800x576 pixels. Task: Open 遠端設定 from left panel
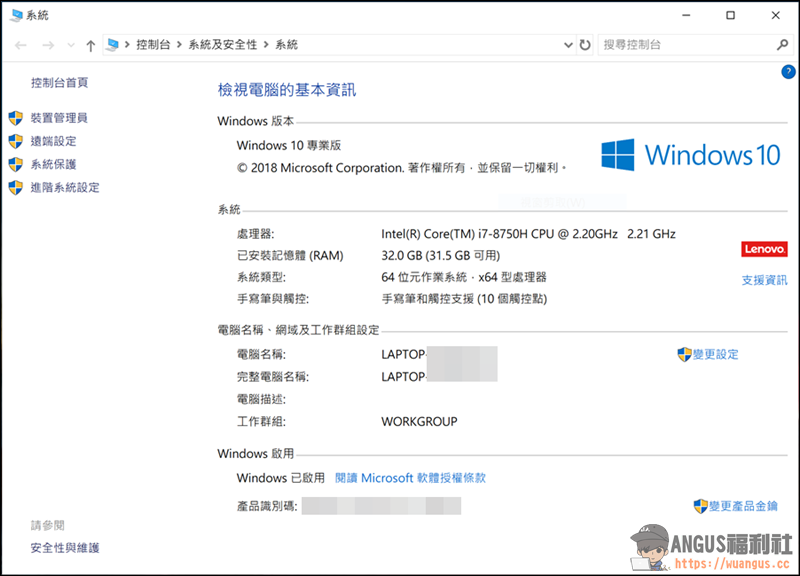(x=53, y=141)
